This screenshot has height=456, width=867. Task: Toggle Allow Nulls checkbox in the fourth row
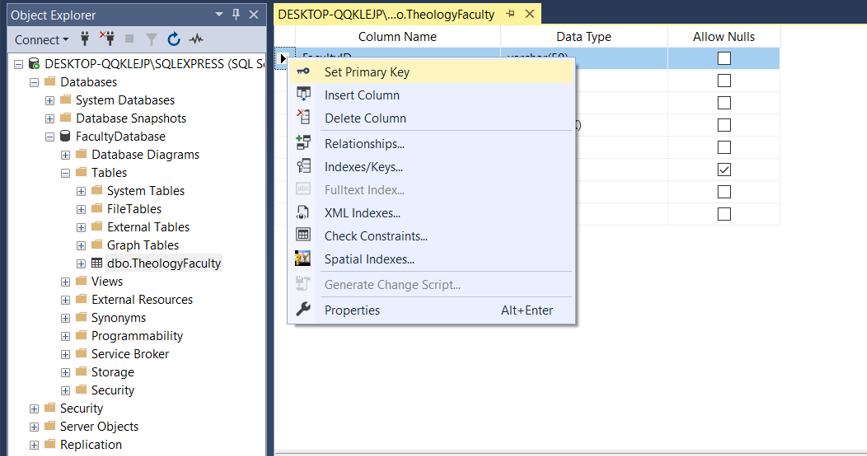click(x=724, y=125)
